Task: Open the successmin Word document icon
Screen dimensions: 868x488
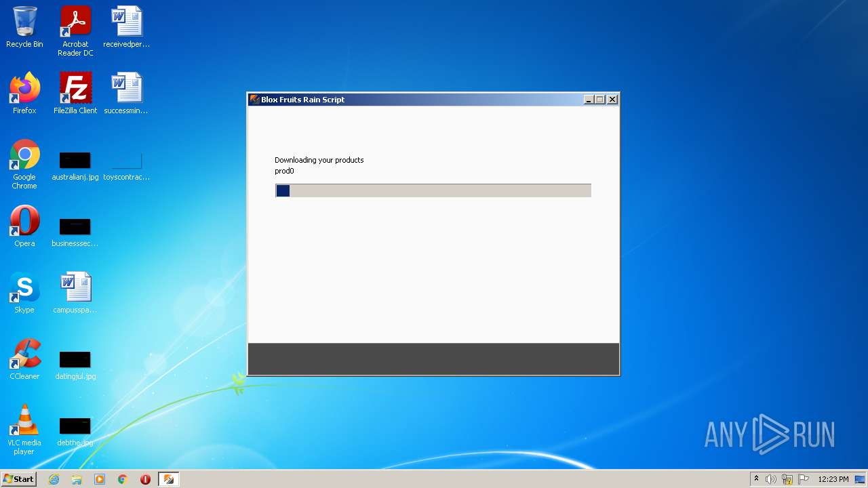Action: click(126, 94)
